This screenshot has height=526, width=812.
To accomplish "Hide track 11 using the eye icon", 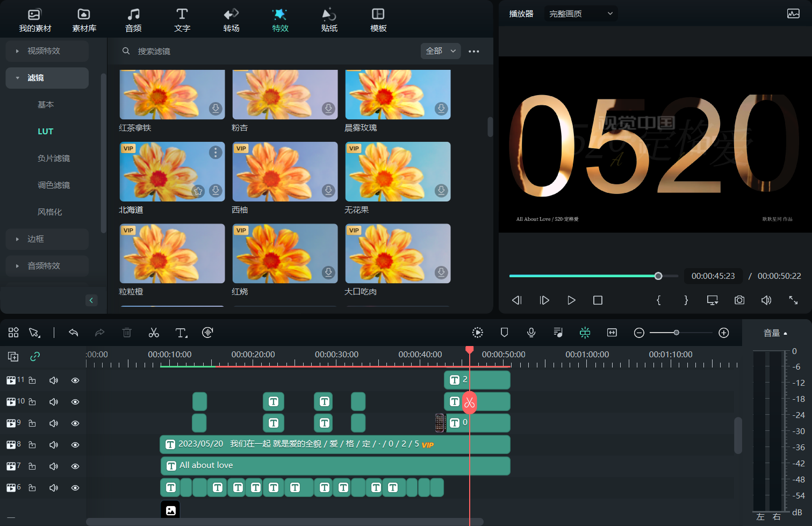I will (75, 380).
